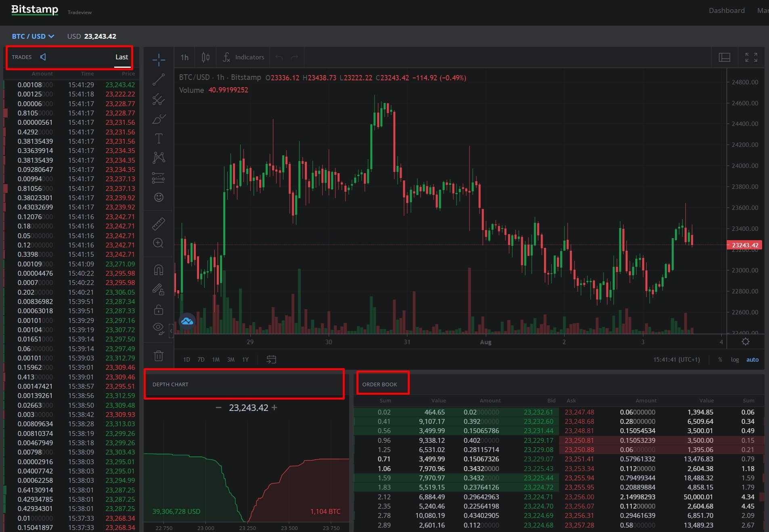This screenshot has width=769, height=532.
Task: Switch to the Last trades tab
Action: [x=122, y=57]
